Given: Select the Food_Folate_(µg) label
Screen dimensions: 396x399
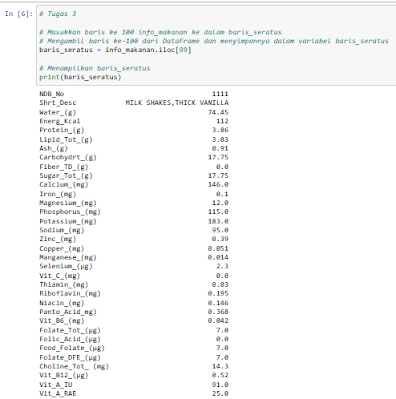Looking at the screenshot, I should coord(72,348).
